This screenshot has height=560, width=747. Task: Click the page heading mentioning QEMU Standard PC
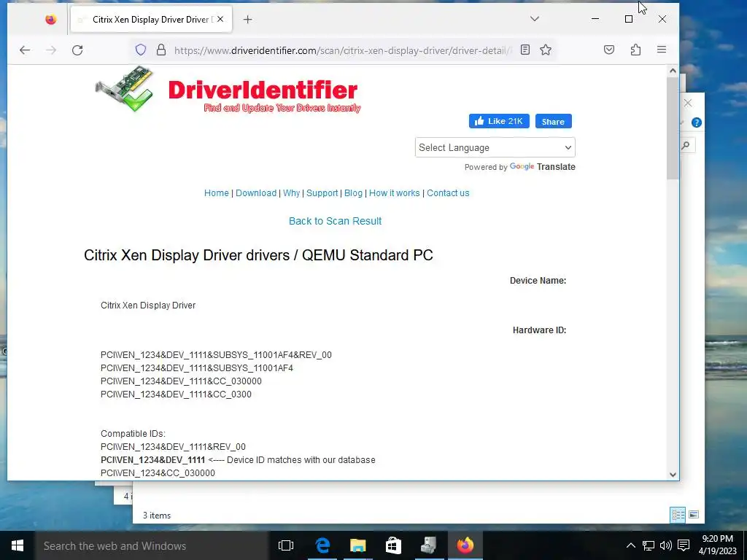pyautogui.click(x=258, y=255)
